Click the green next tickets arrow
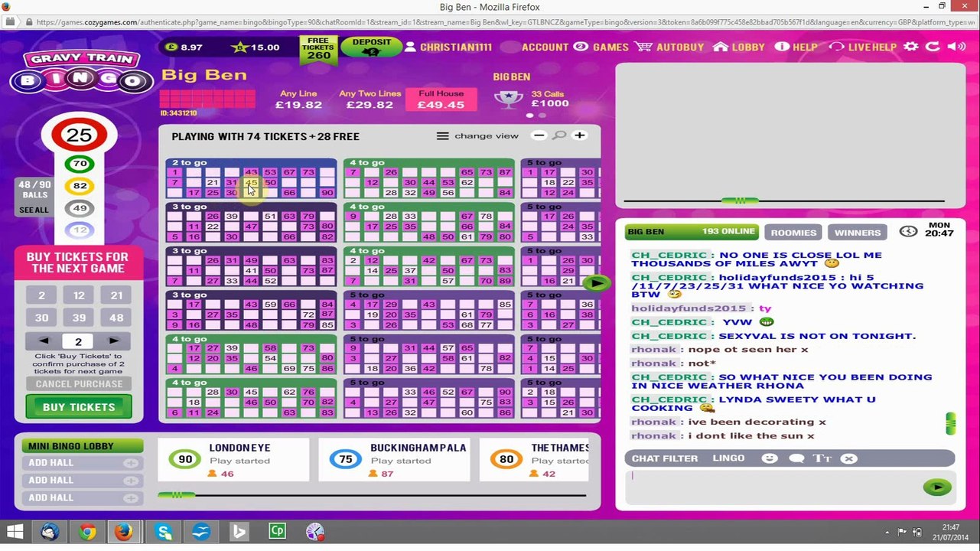This screenshot has height=551, width=980. [x=596, y=283]
